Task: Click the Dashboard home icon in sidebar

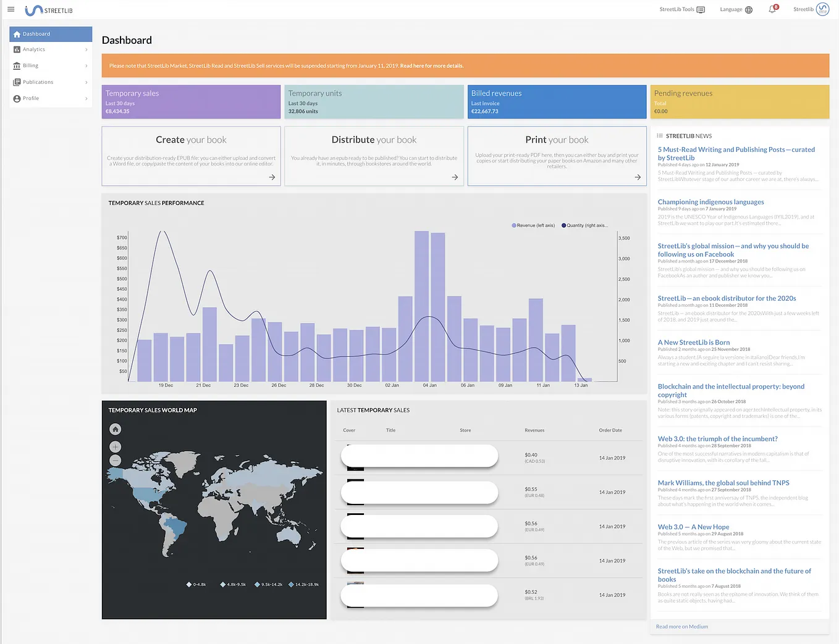Action: pyautogui.click(x=17, y=34)
